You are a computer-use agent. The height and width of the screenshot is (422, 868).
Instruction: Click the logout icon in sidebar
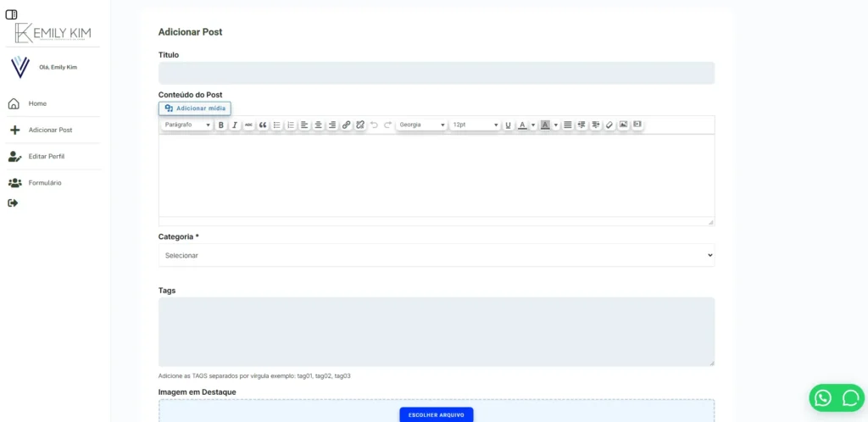tap(13, 203)
